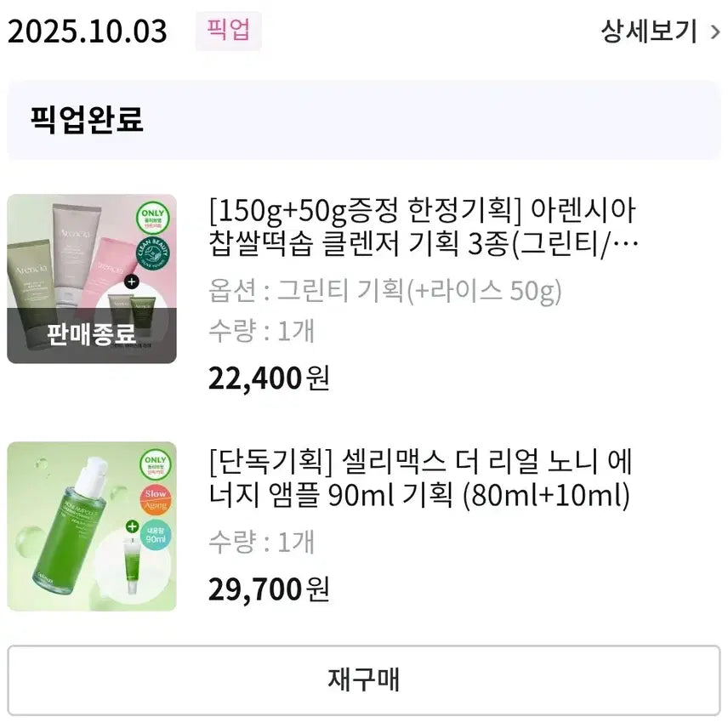Tap the green plus icon on Celimax thumbnail
Screen dimensions: 728x728
[132, 528]
